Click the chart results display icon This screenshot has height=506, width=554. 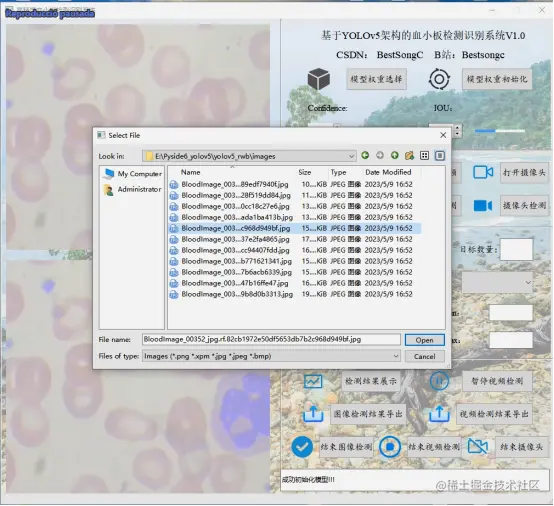(x=313, y=381)
